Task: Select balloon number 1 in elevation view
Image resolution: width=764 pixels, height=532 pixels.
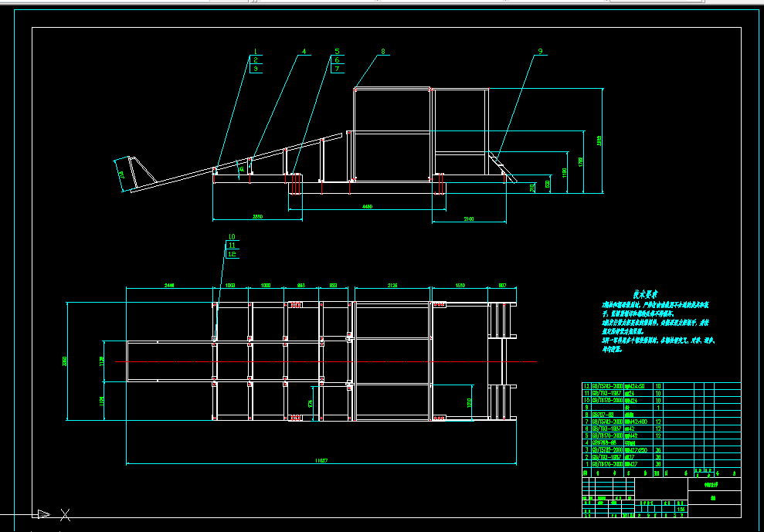Action: point(256,51)
